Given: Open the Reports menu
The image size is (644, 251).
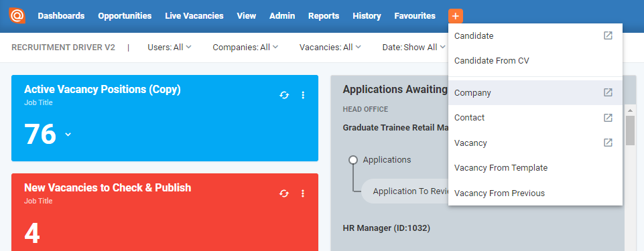Looking at the screenshot, I should tap(324, 16).
